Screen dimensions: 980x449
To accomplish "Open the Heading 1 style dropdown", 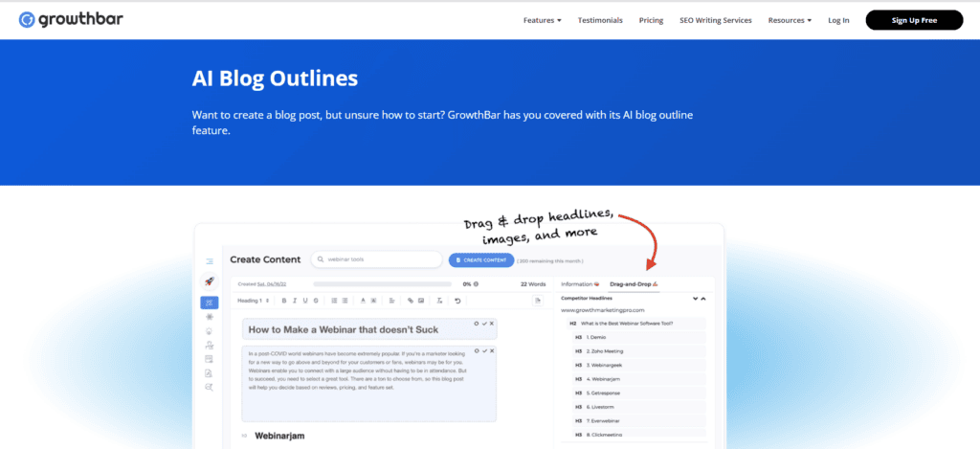I will tap(253, 301).
